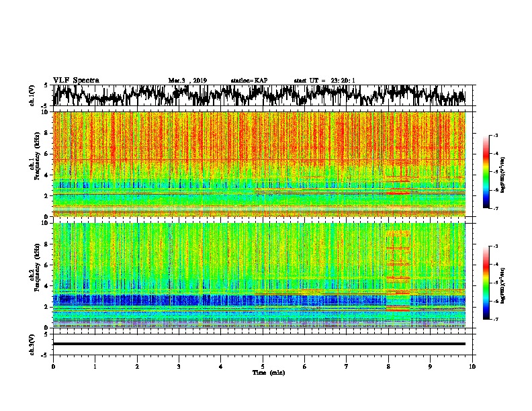Click the time axis tick label '10'
Image resolution: width=532 pixels, height=411 pixels.
472,366
